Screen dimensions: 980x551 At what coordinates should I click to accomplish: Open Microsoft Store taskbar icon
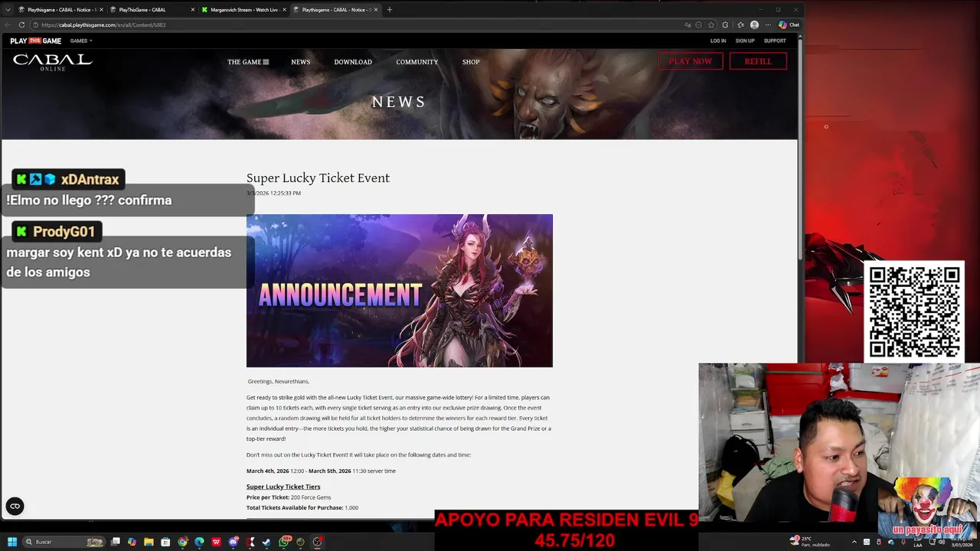165,542
